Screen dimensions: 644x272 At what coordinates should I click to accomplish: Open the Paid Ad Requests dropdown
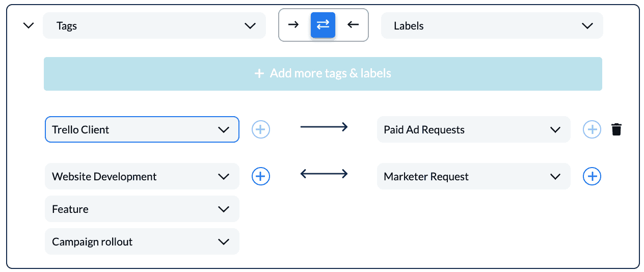click(x=474, y=129)
